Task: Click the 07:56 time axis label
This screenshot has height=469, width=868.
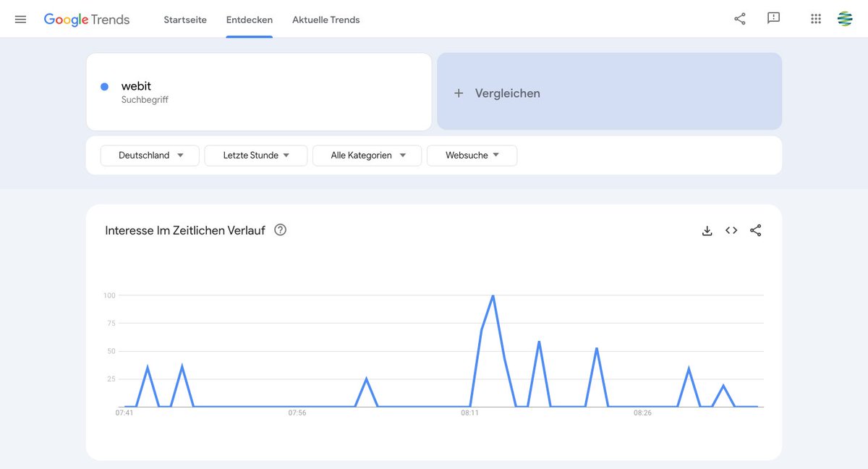Action: click(x=297, y=413)
